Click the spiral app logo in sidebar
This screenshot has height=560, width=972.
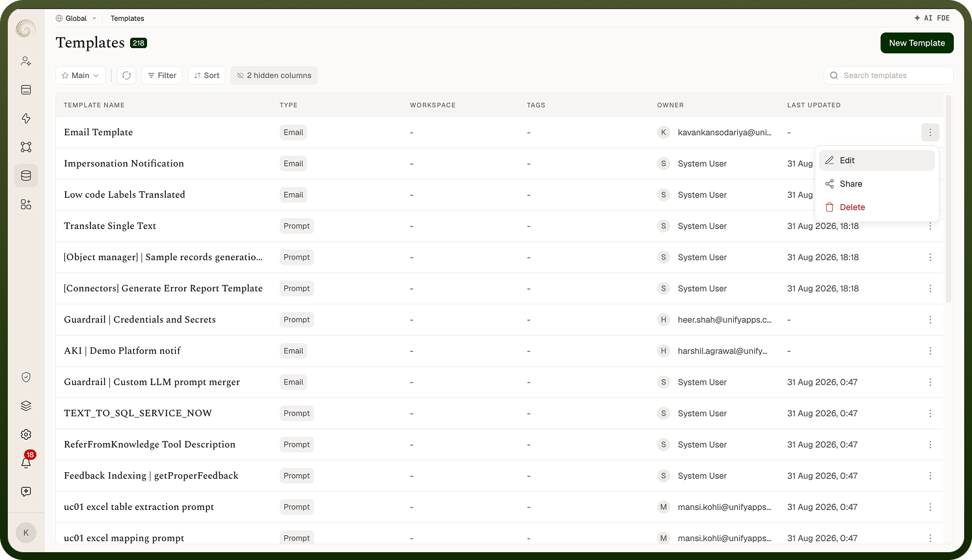tap(26, 29)
